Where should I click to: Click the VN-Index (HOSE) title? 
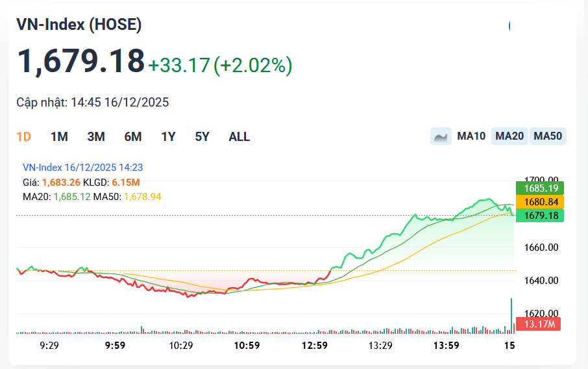[x=79, y=25]
